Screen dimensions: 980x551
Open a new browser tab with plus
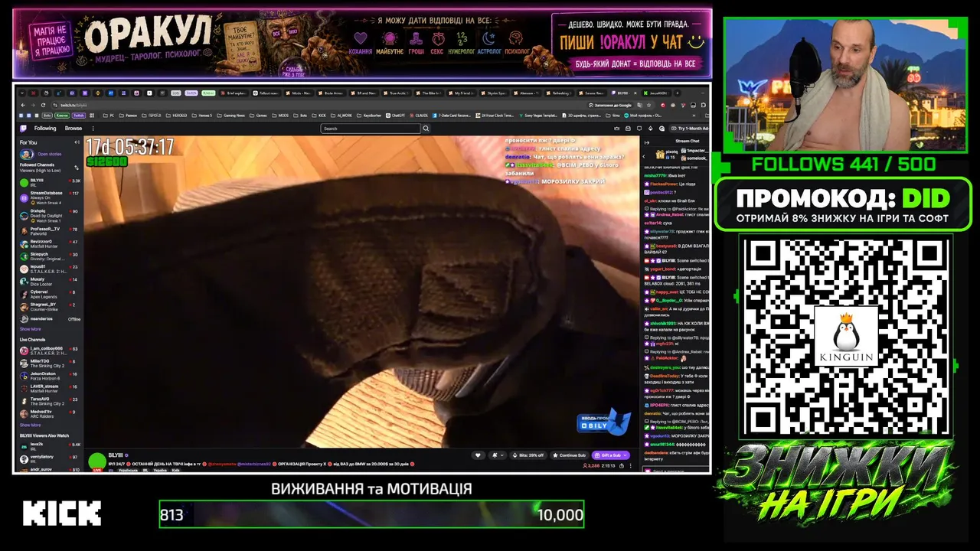tap(678, 93)
